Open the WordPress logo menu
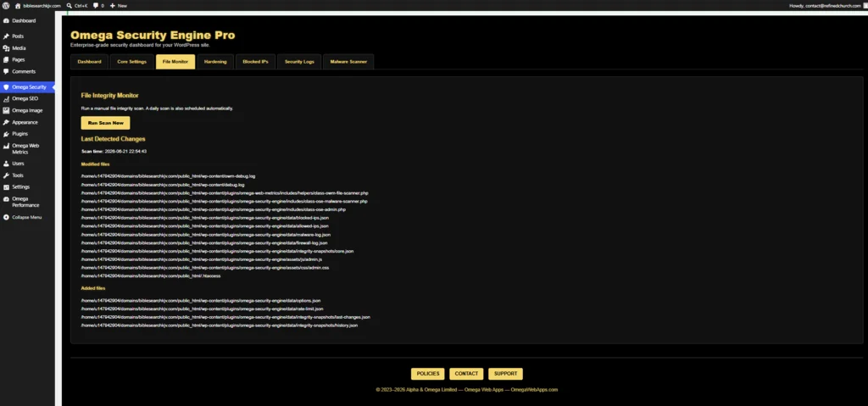Image resolution: width=868 pixels, height=406 pixels. [6, 6]
